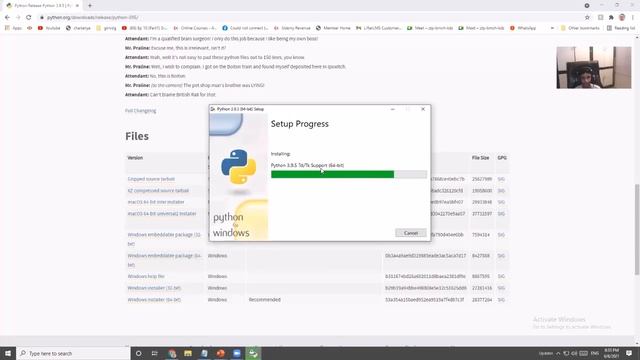
Task: Download the XZ compressed source tarball
Action: point(158,191)
